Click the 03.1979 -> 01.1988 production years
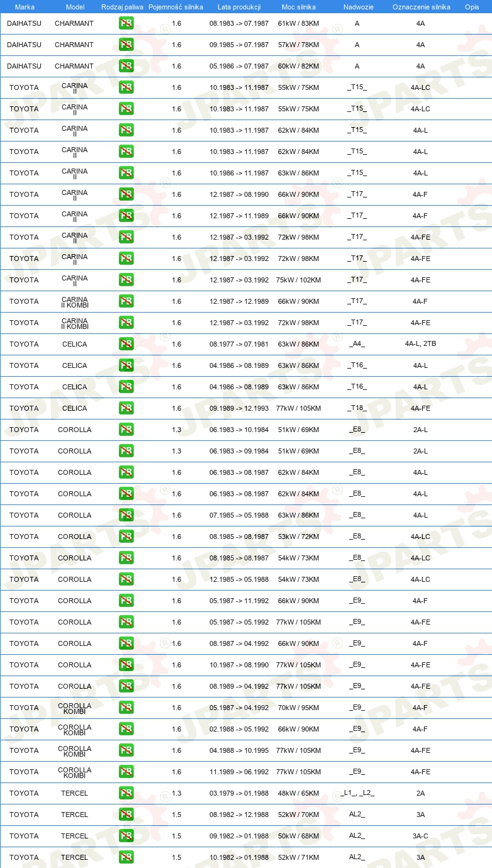The image size is (492, 868). coord(239,793)
